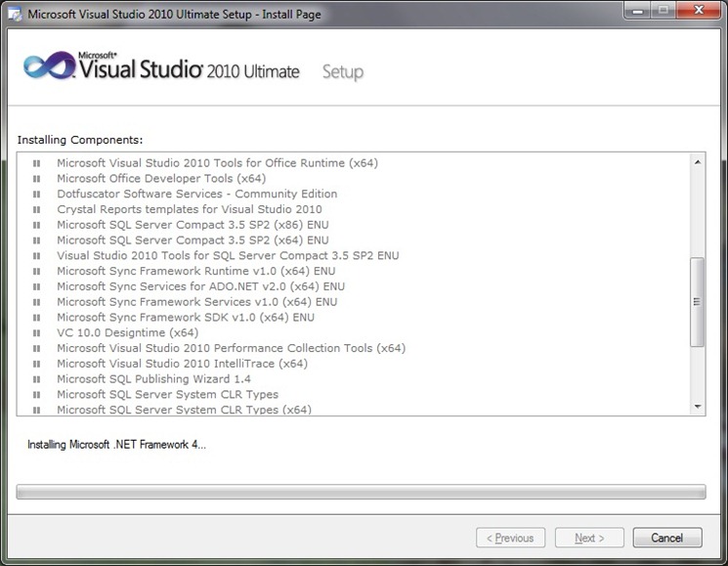
Task: Click 'Installing Microsoft .NET Framework 4...' status text
Action: 116,445
